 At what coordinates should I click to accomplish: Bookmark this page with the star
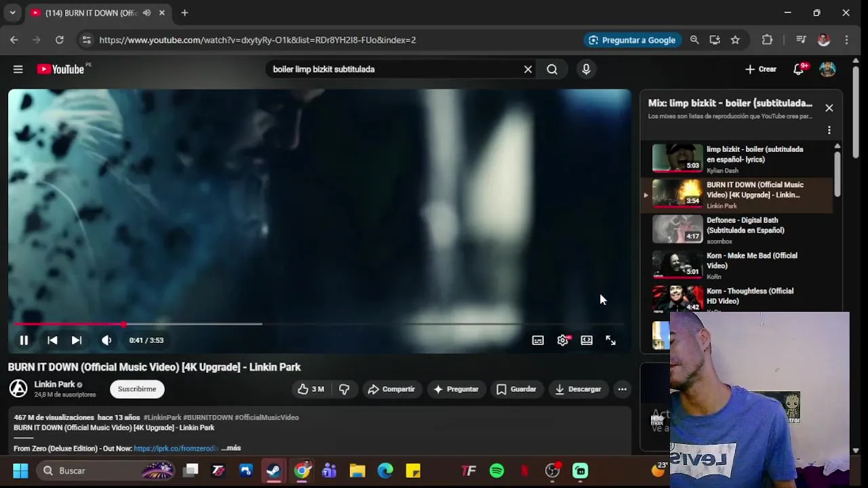click(735, 40)
